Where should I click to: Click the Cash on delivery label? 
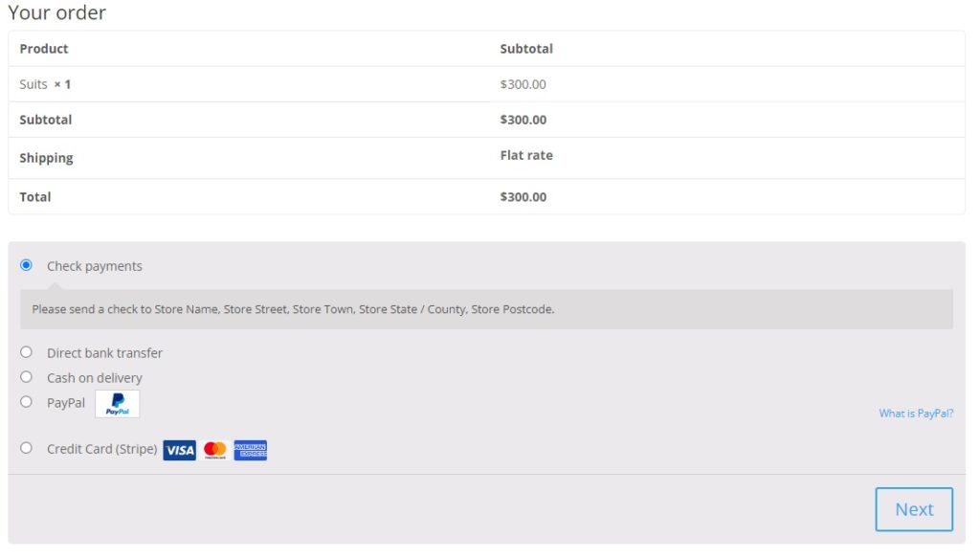pos(95,378)
